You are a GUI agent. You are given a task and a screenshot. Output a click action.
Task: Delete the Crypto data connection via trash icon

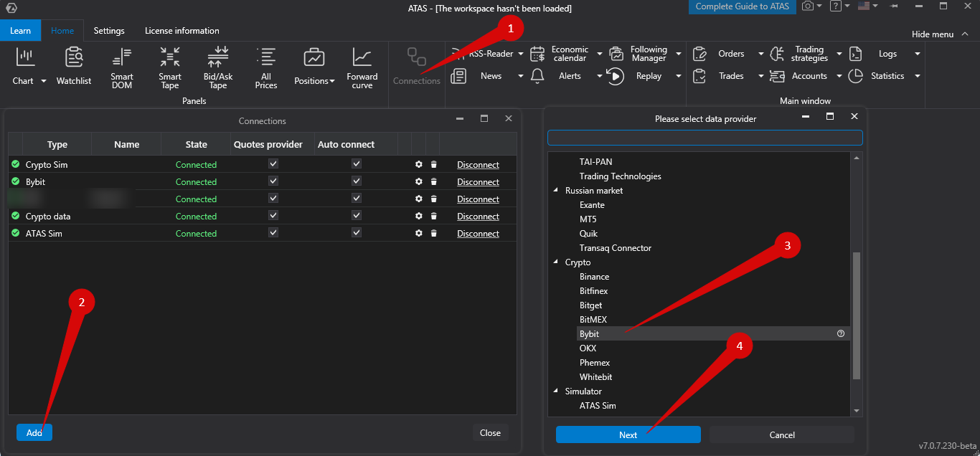433,216
